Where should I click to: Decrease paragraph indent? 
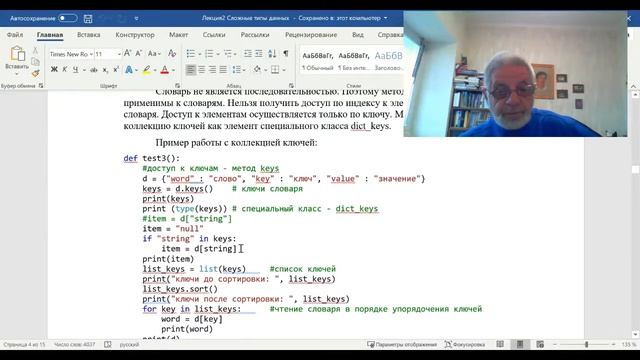tap(248, 53)
